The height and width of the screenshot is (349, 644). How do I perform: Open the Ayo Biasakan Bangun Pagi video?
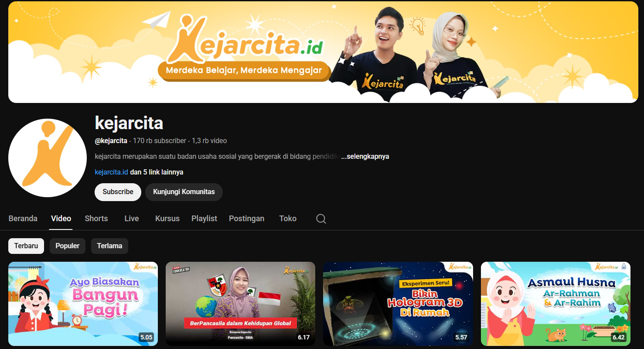(83, 304)
